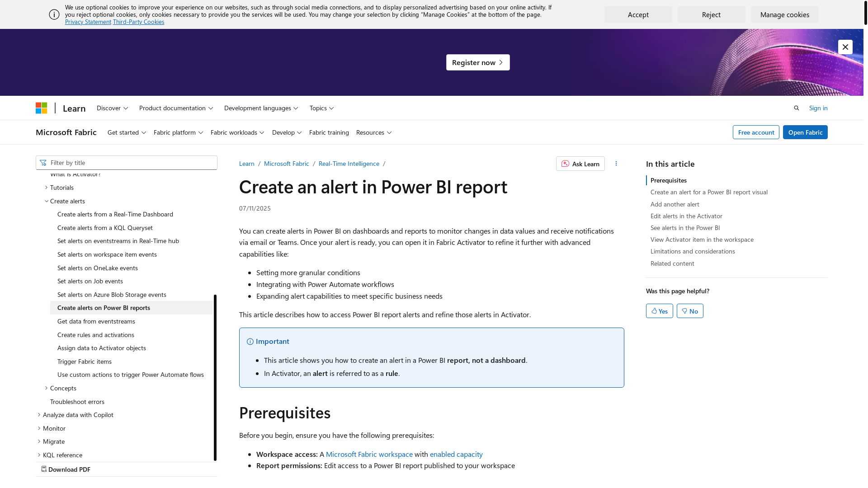The image size is (868, 488).
Task: Open Create alerts from a KQL Queryset
Action: (x=105, y=228)
